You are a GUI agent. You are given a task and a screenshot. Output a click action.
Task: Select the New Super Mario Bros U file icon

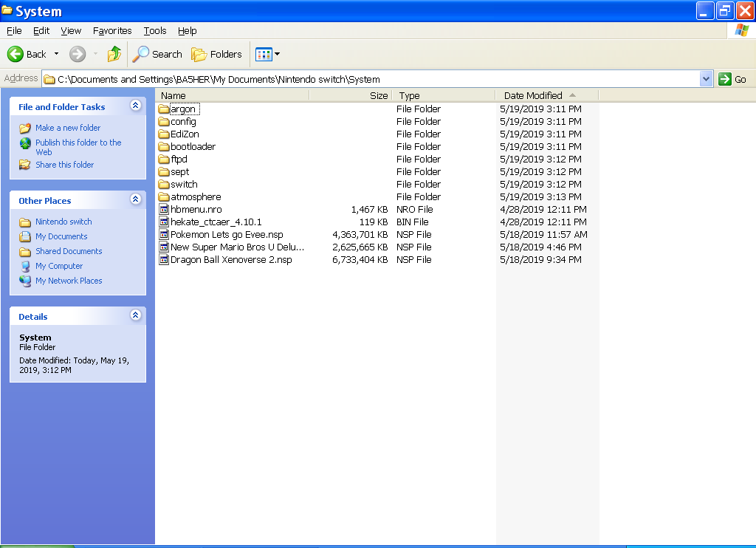[164, 247]
